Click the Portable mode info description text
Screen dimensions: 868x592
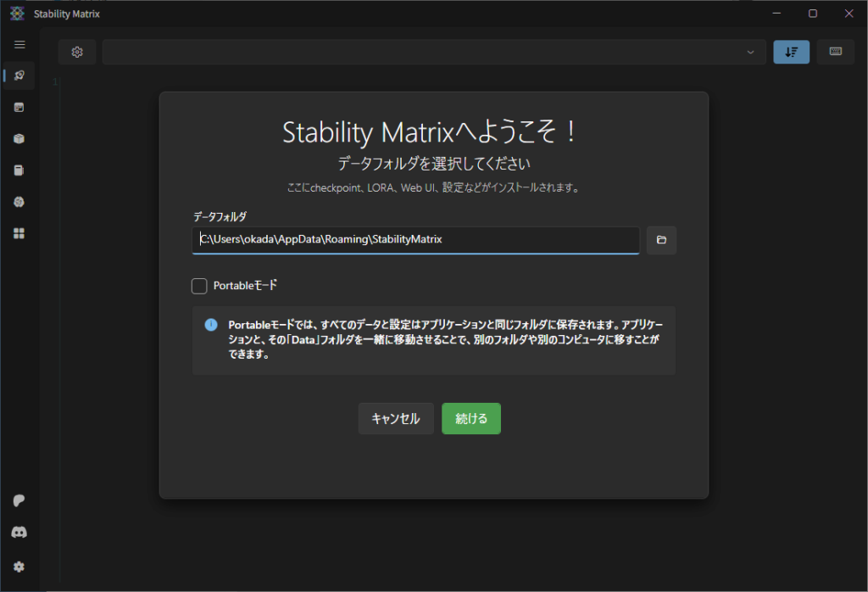[x=446, y=339]
